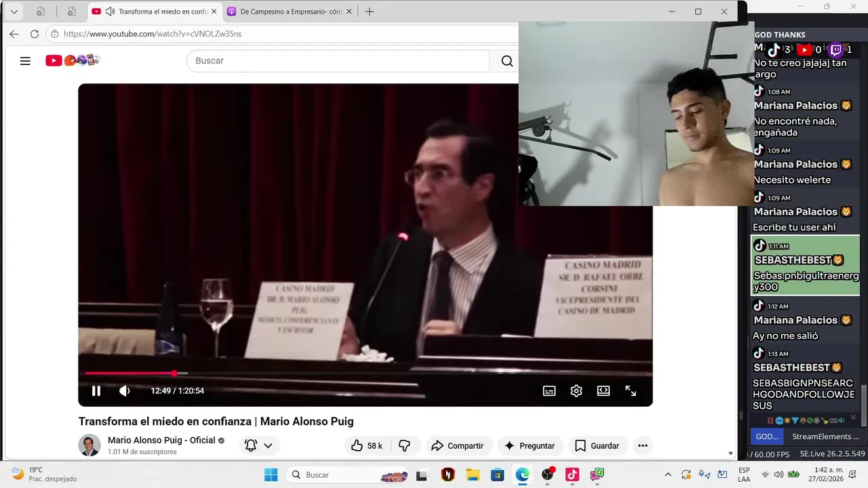Open File Explorer from taskbar
868x488 pixels.
pos(473,474)
